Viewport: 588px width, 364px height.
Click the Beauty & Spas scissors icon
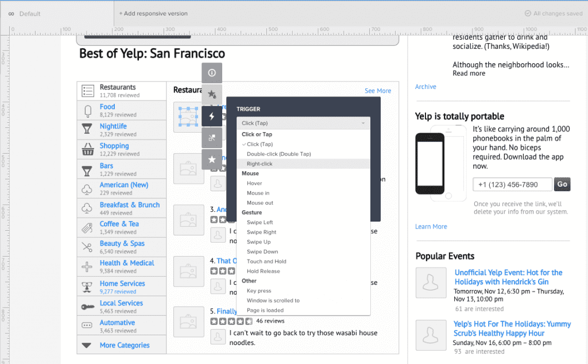click(87, 247)
